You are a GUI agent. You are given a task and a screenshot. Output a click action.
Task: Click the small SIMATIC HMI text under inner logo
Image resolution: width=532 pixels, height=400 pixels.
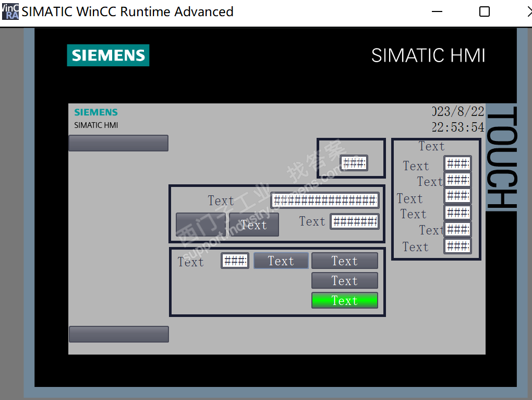click(96, 125)
